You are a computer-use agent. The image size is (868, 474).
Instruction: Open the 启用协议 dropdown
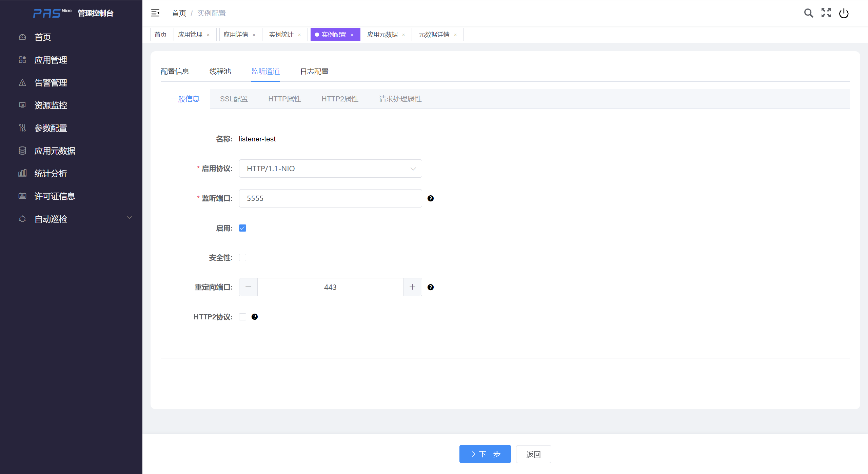(x=330, y=169)
